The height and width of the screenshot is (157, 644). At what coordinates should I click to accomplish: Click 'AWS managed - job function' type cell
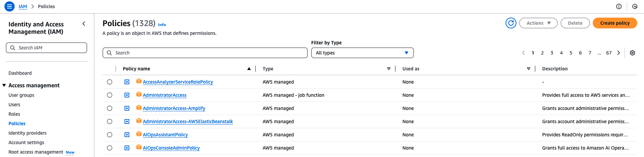293,95
